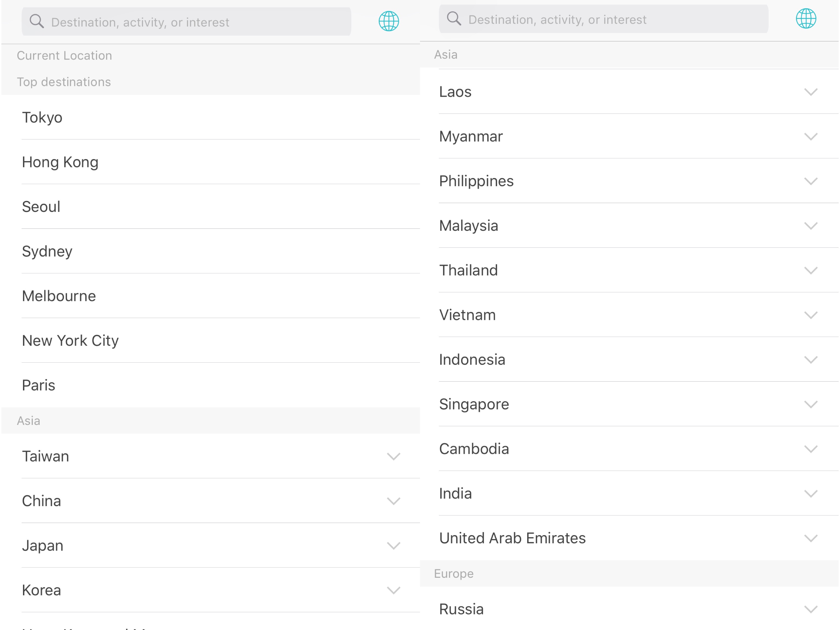The width and height of the screenshot is (840, 630).
Task: Tap the globe icon on left screen
Action: (389, 21)
